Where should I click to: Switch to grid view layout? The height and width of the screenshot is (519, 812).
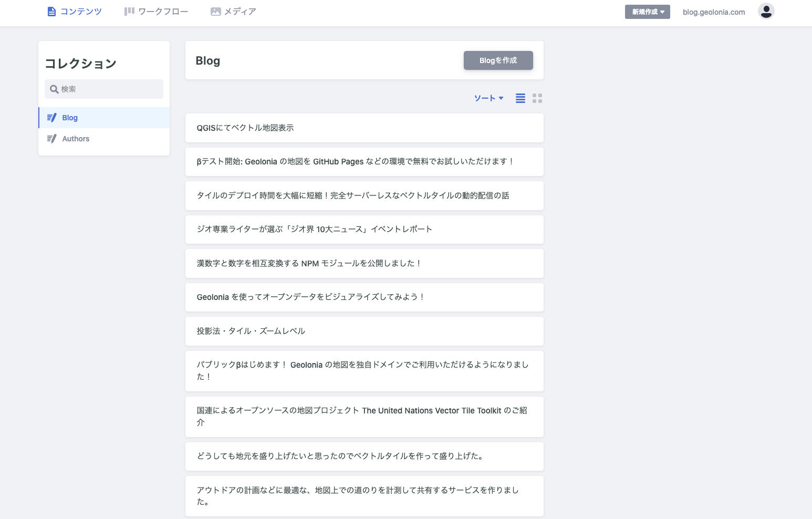click(x=537, y=98)
